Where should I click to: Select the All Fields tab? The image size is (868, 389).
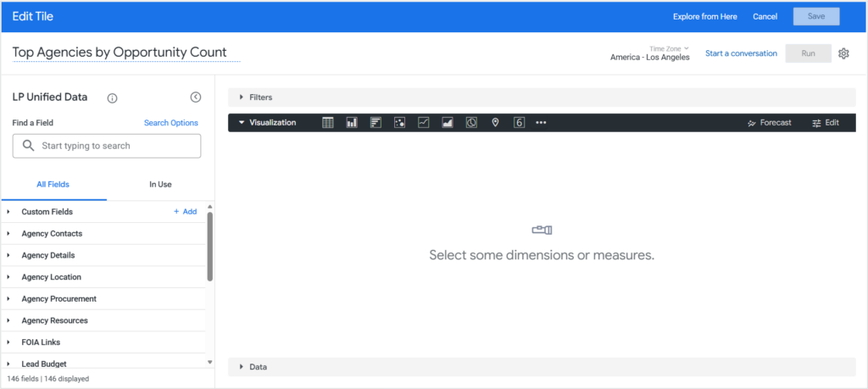53,184
